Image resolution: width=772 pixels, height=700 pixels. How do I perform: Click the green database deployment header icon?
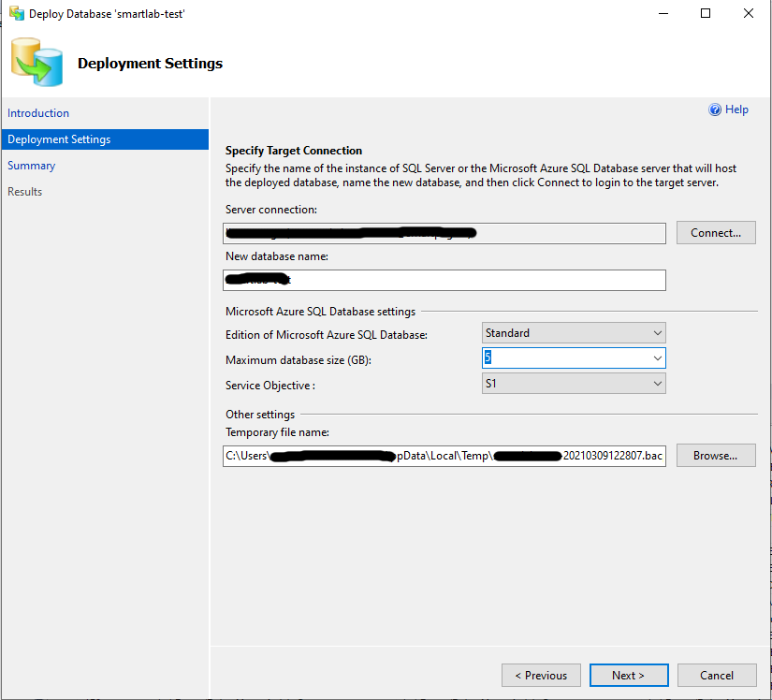click(x=36, y=61)
